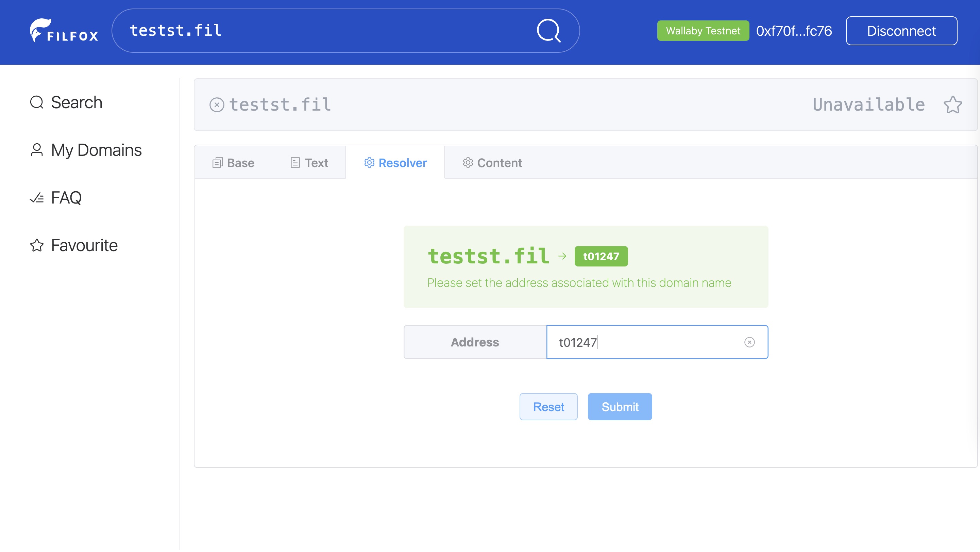Click the Submit button
The image size is (980, 552).
point(620,407)
